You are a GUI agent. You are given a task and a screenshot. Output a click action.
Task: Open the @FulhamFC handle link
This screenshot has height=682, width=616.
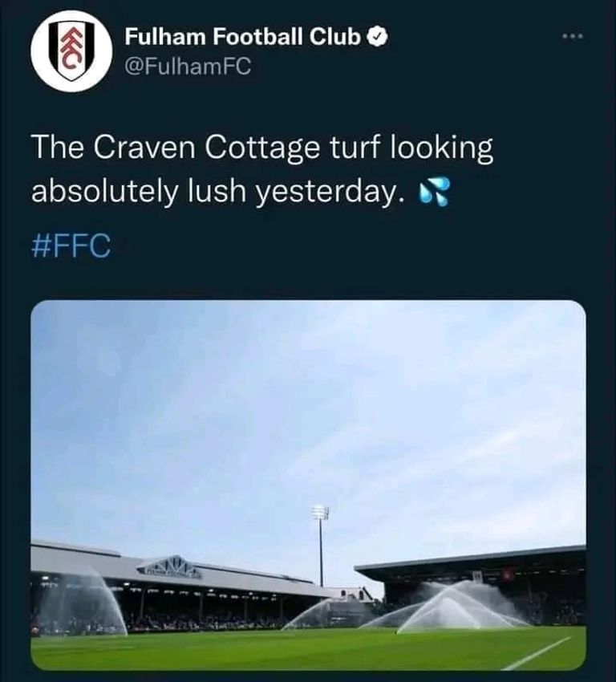coord(188,67)
